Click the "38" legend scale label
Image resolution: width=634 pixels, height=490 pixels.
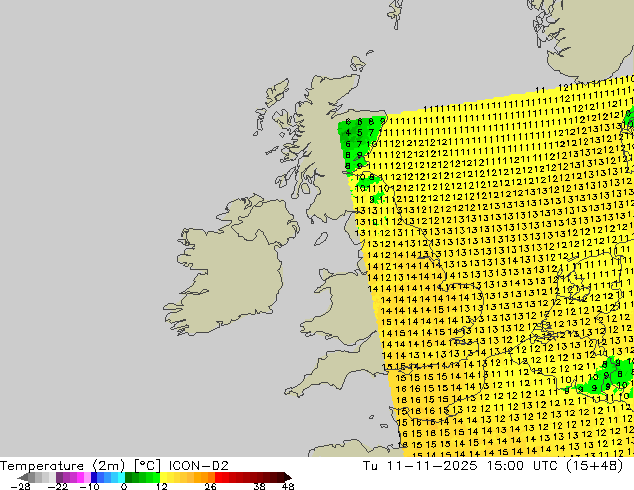pyautogui.click(x=259, y=486)
